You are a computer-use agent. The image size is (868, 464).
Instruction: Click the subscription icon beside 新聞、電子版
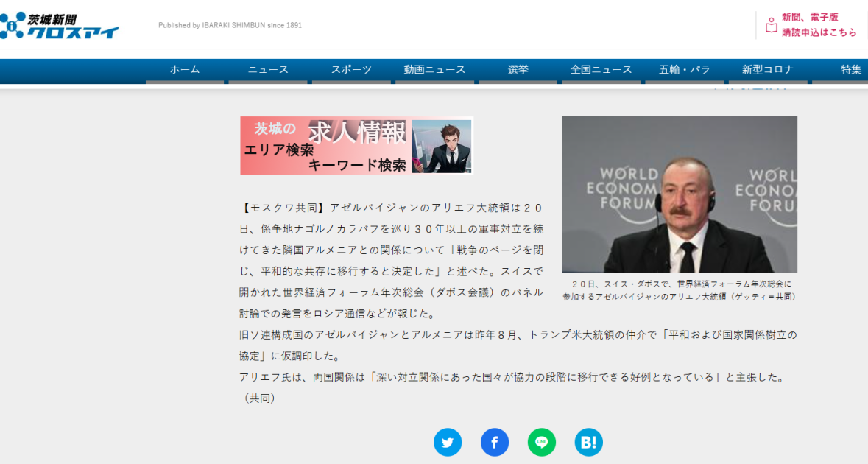pos(771,25)
